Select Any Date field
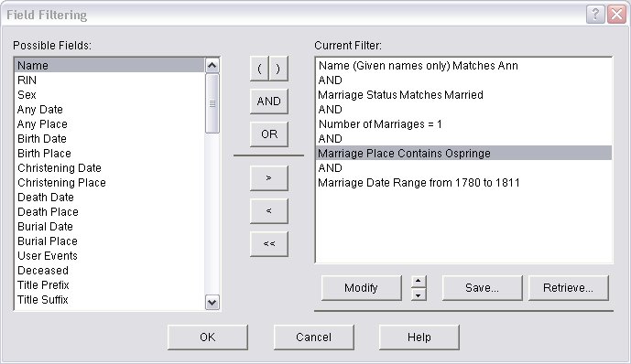 tap(109, 109)
